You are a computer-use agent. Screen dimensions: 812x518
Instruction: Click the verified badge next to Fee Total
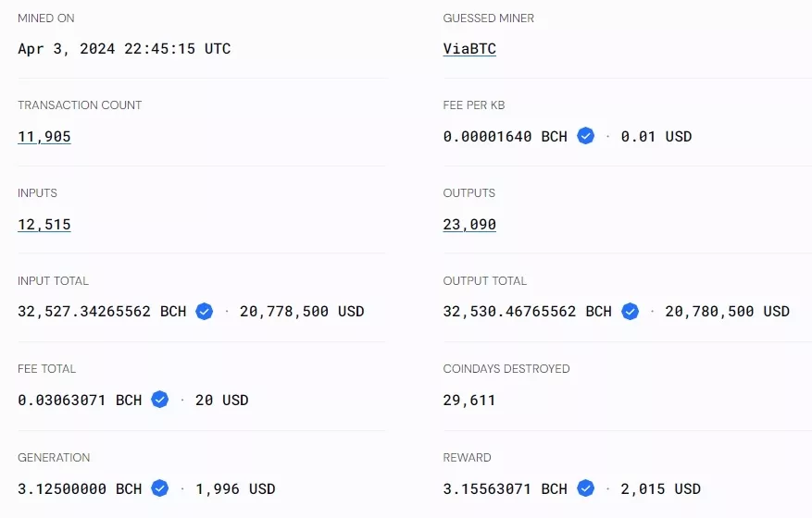coord(160,400)
